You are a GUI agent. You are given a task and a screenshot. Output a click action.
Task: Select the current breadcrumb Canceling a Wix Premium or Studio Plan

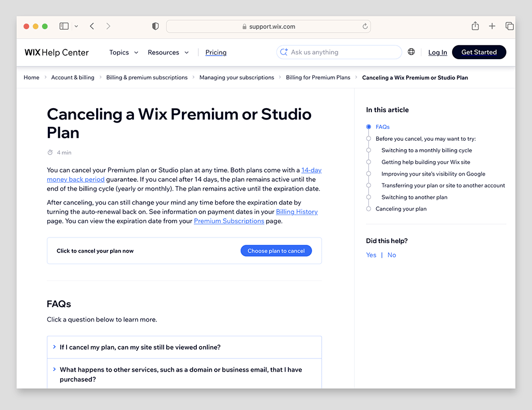(x=415, y=78)
